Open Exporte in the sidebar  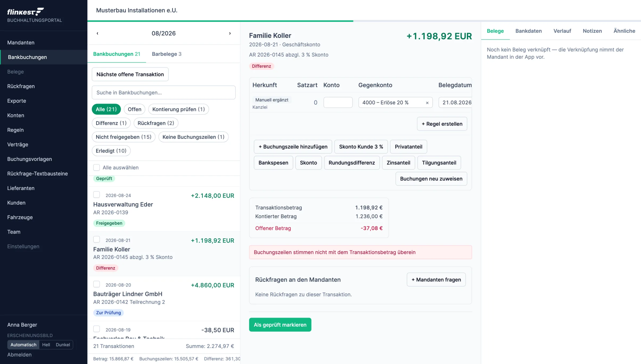(44, 101)
